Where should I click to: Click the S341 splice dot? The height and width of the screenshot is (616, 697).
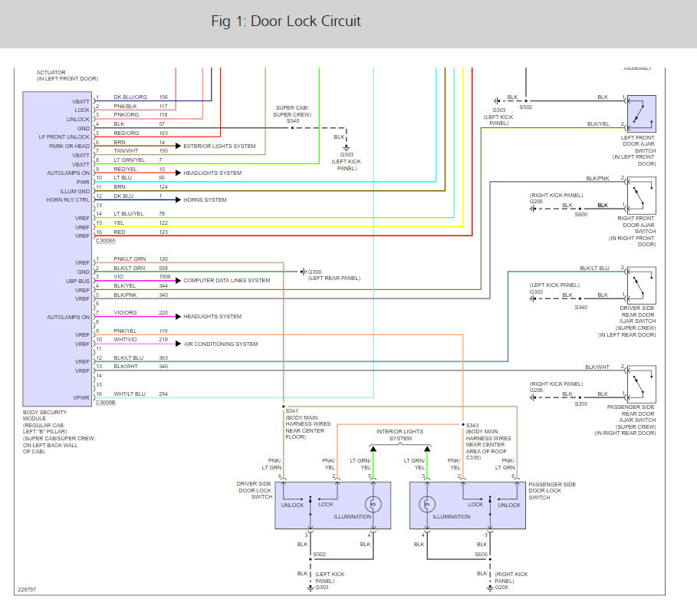(284, 407)
